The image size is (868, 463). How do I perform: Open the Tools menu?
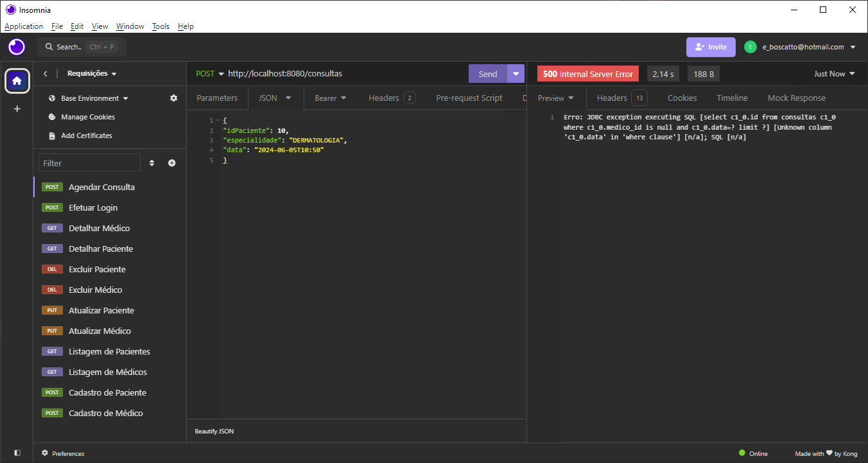161,26
